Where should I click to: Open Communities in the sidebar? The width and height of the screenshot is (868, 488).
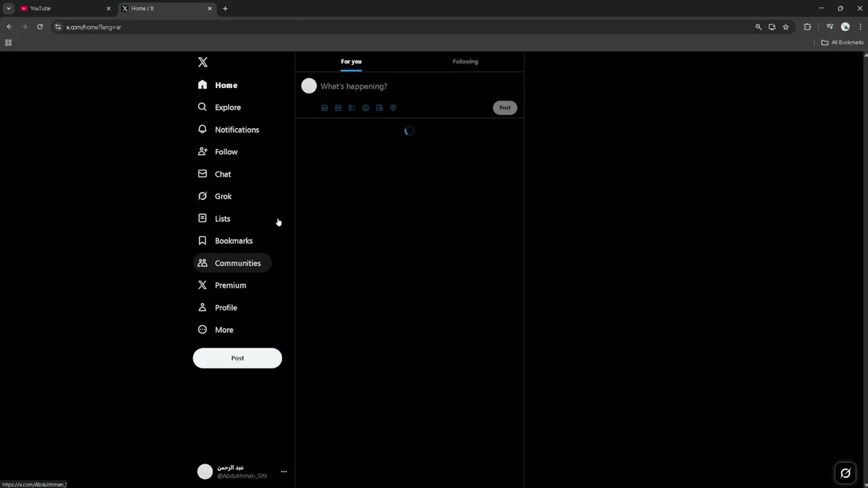click(232, 263)
